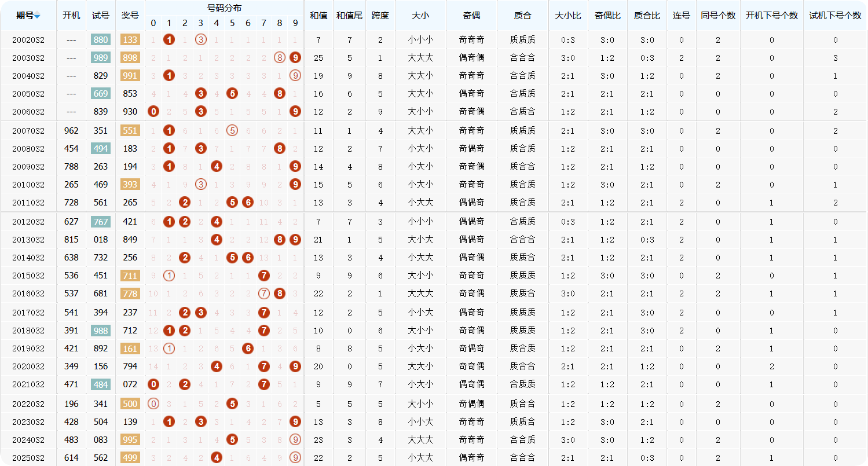
Task: Click the 大小 column header
Action: 420,16
